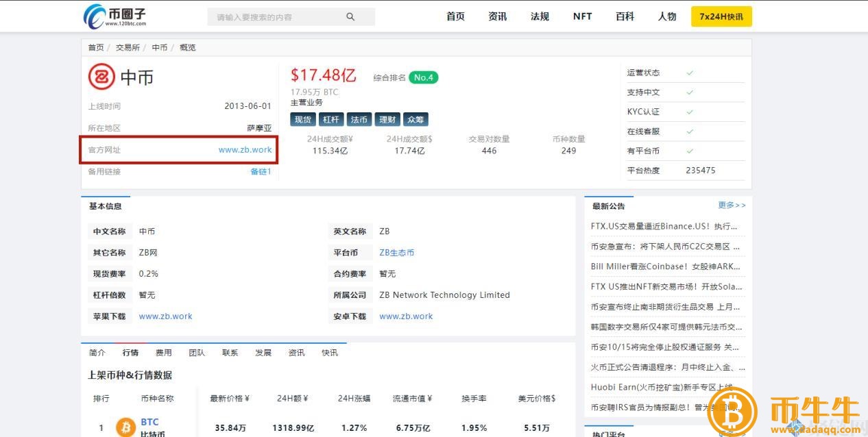
Task: Open the 苹果下载 www.zb.work link
Action: pyautogui.click(x=165, y=316)
